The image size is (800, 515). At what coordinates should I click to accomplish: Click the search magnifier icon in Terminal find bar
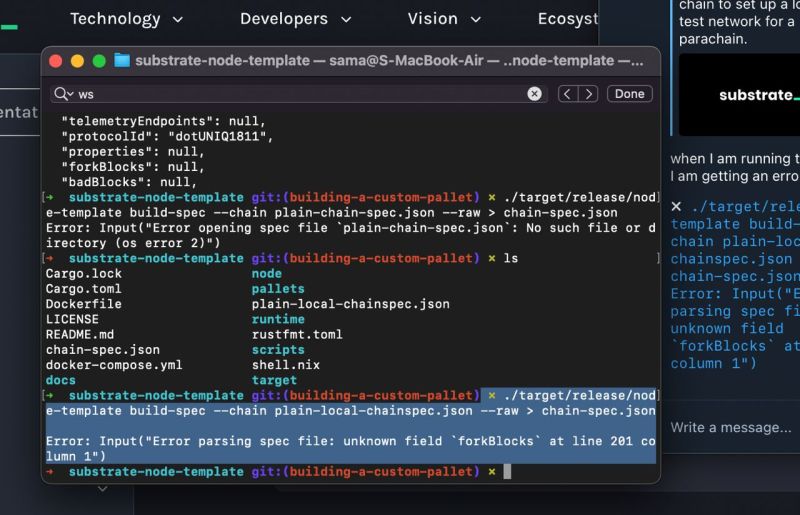click(63, 94)
